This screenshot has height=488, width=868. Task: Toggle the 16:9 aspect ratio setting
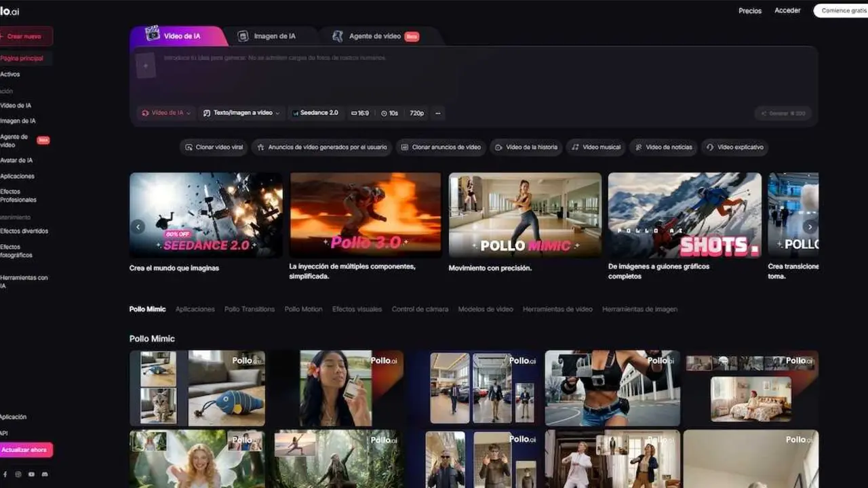[360, 113]
